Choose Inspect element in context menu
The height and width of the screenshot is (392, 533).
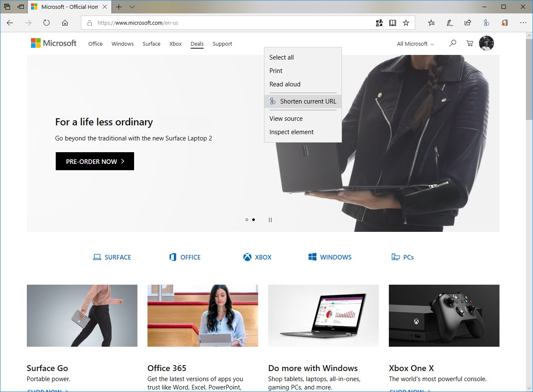pyautogui.click(x=303, y=132)
